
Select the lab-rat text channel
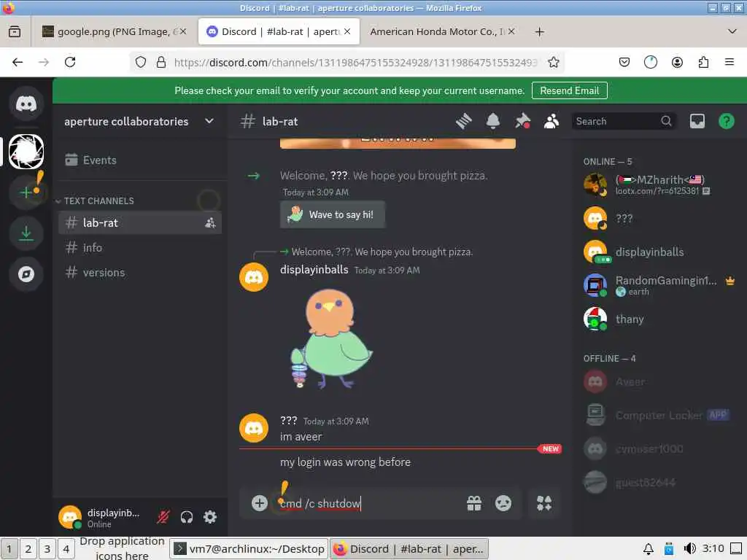pos(140,222)
